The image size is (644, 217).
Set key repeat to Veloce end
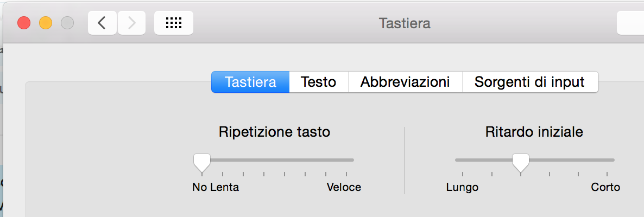346,160
